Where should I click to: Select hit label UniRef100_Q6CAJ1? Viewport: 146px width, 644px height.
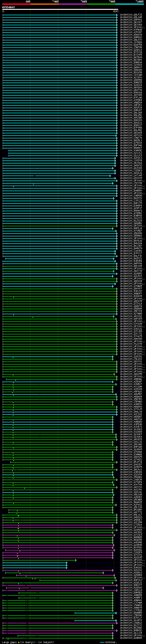pyautogui.click(x=131, y=469)
